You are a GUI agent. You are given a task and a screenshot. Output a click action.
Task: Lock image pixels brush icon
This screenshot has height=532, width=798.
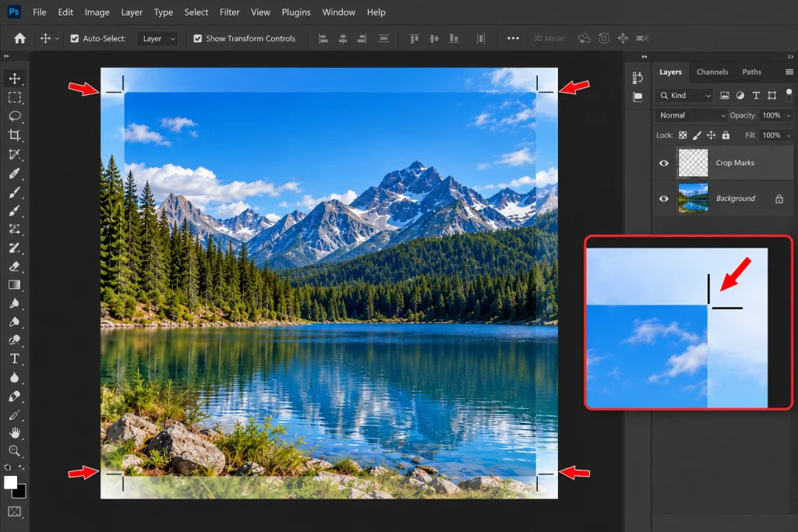click(697, 135)
